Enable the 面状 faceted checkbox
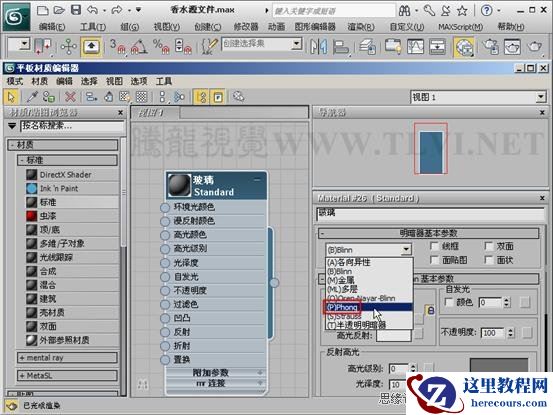 coord(489,260)
